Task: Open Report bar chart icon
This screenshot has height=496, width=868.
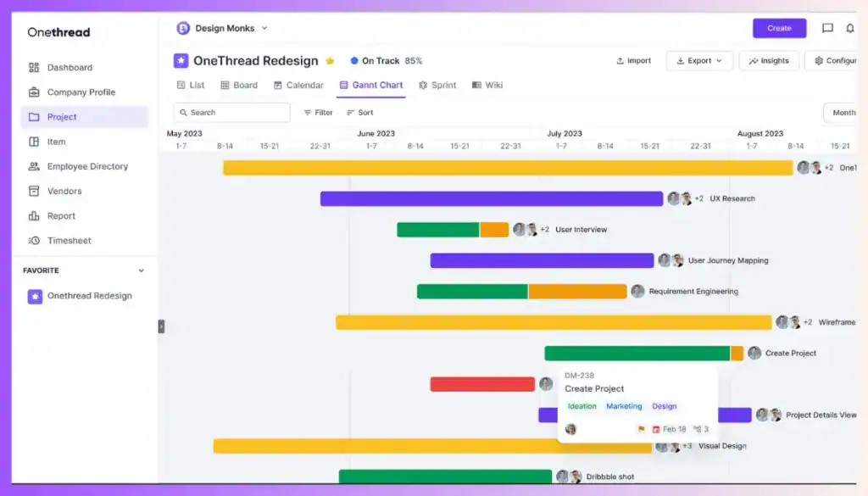Action: (x=34, y=216)
